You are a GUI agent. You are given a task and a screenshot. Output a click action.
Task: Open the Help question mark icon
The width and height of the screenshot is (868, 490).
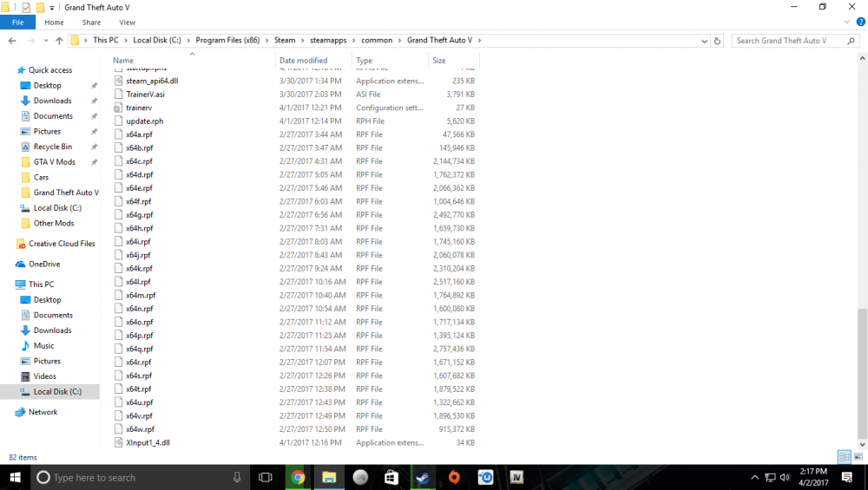point(860,23)
